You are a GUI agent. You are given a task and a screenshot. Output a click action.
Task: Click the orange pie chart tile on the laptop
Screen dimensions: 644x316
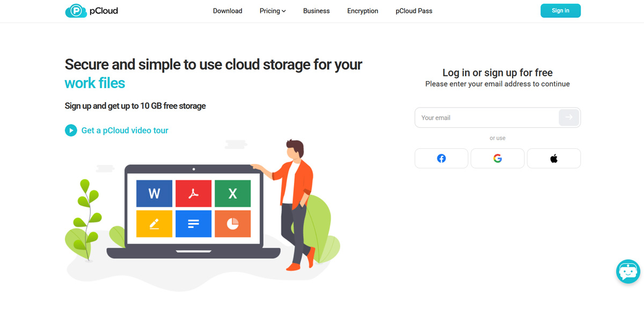point(232,224)
